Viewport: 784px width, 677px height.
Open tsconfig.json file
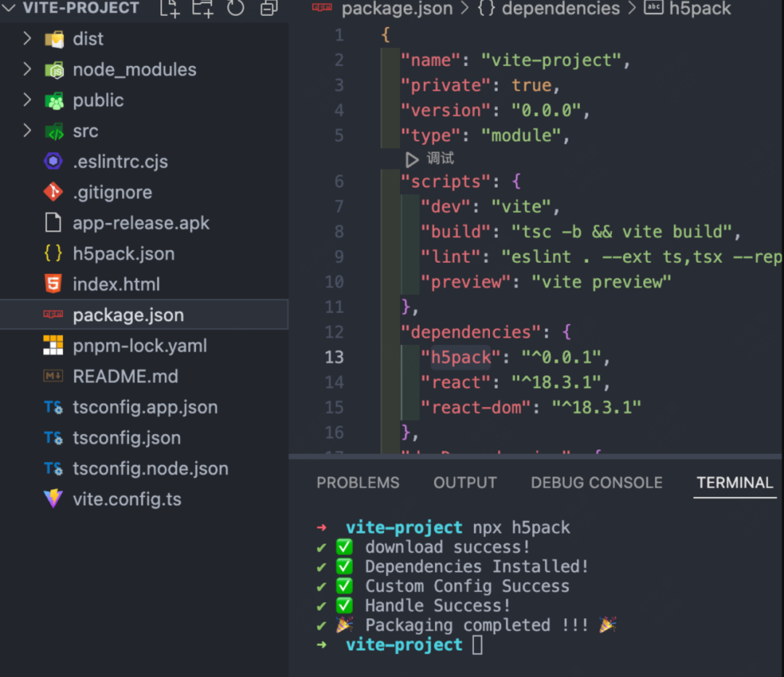pyautogui.click(x=127, y=438)
